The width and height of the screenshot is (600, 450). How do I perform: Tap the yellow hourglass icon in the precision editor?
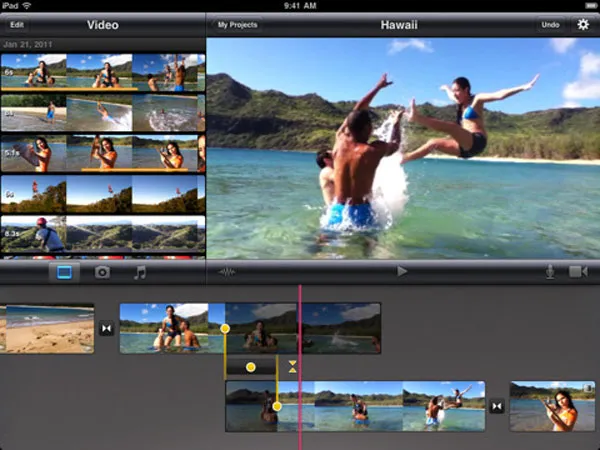293,366
